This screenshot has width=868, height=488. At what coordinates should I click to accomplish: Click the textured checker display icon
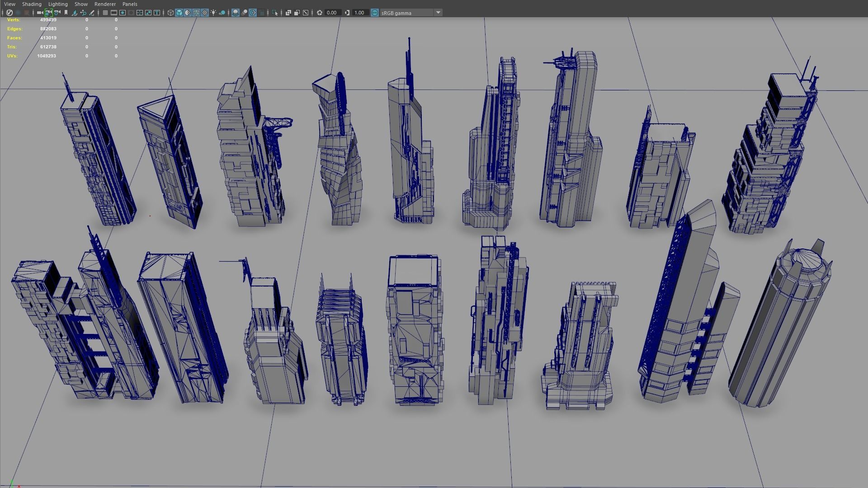(x=205, y=13)
